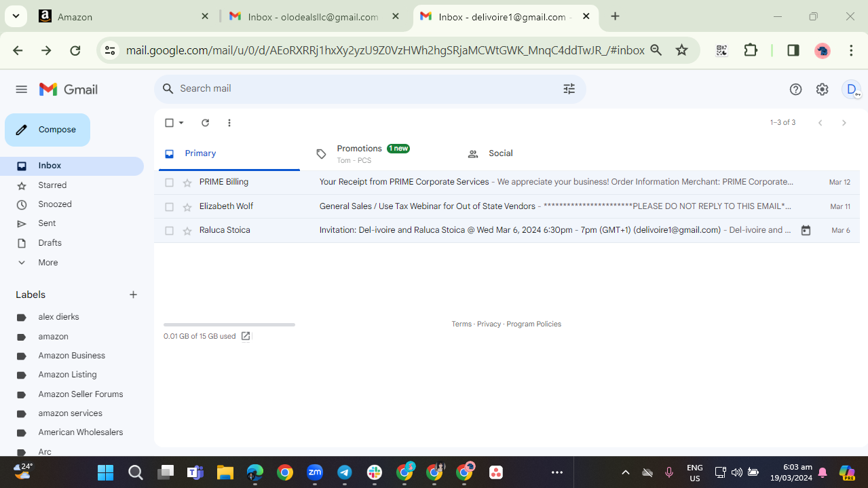Click the storage usage progress bar
The height and width of the screenshot is (488, 868).
pyautogui.click(x=229, y=324)
